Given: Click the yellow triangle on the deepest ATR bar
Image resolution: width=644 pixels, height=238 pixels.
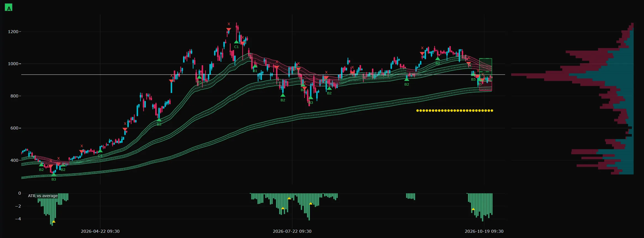Looking at the screenshot, I should pos(54,221).
